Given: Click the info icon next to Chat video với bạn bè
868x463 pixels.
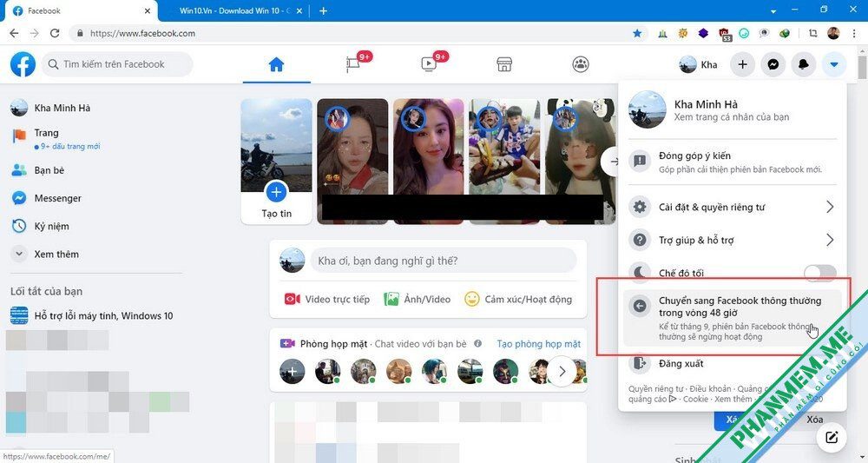Looking at the screenshot, I should click(x=477, y=343).
